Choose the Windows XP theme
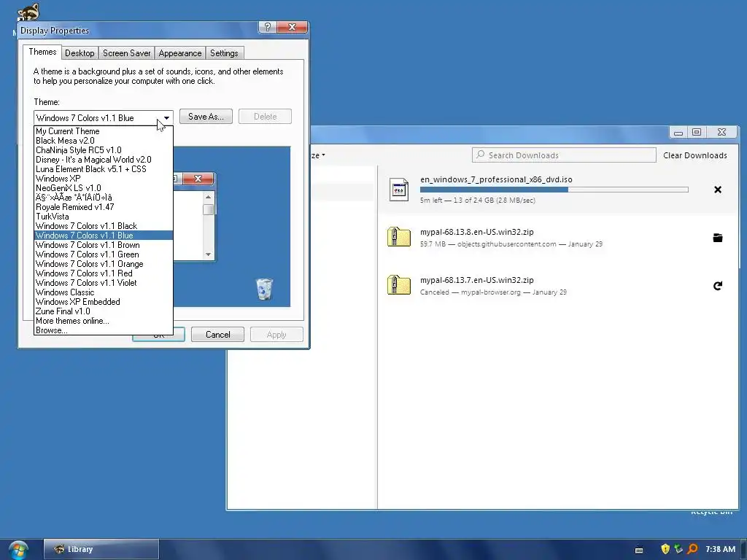The height and width of the screenshot is (560, 747). point(104,179)
